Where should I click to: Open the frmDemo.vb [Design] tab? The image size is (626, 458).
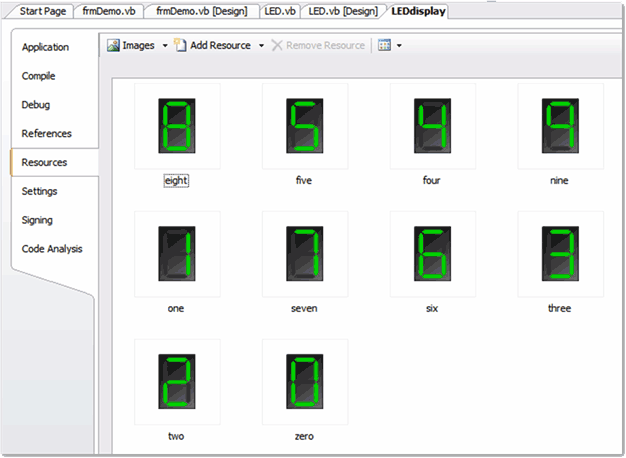[x=202, y=11]
